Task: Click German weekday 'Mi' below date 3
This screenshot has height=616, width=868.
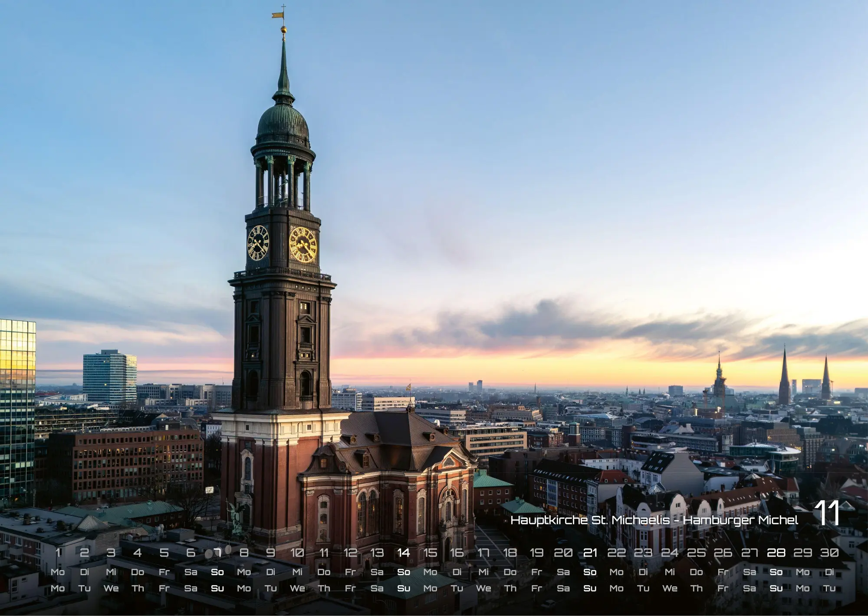Action: (x=111, y=572)
